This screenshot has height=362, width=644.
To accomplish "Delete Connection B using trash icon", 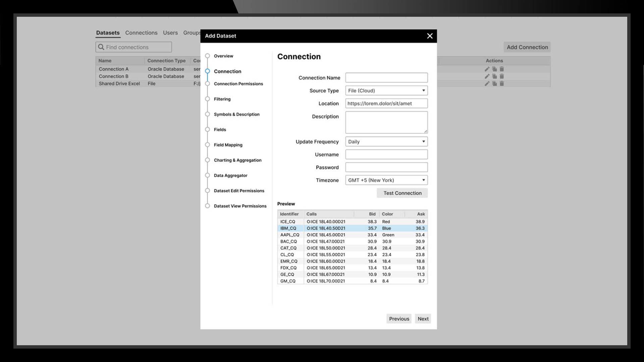I will [502, 76].
